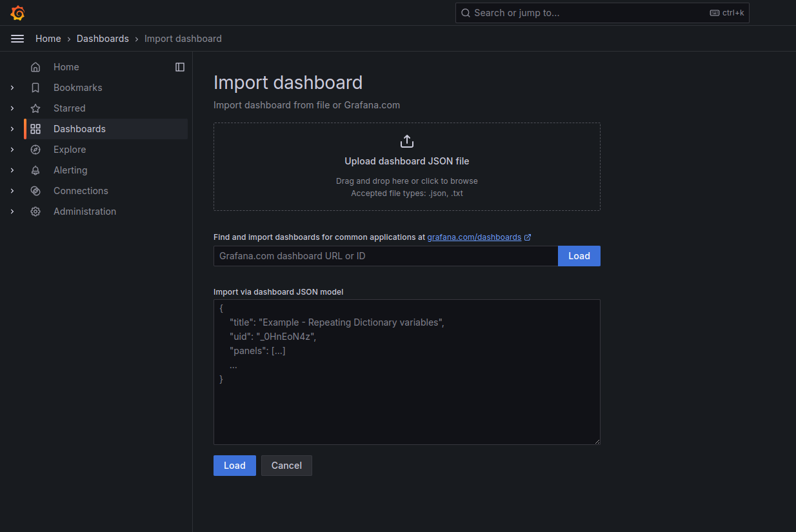Click 'Accepted file types: .json, .txt' text
Image resolution: width=796 pixels, height=532 pixels.
pyautogui.click(x=407, y=193)
